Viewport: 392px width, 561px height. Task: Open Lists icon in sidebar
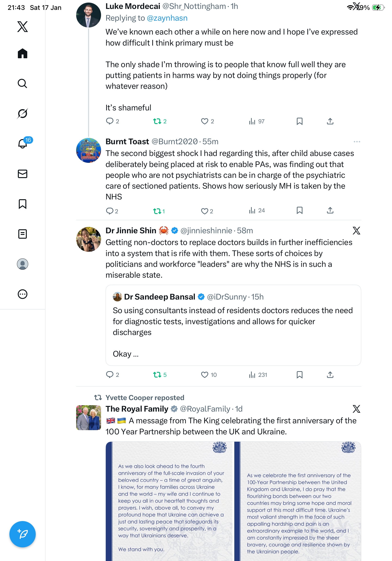pos(23,234)
